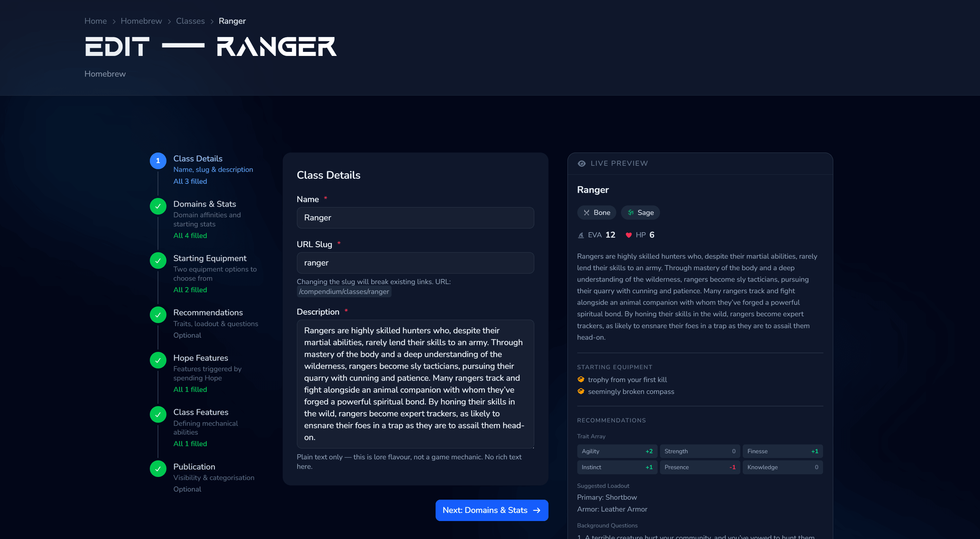This screenshot has height=539, width=980.
Task: Click the package icon beside seemingly broken compass
Action: coord(581,392)
